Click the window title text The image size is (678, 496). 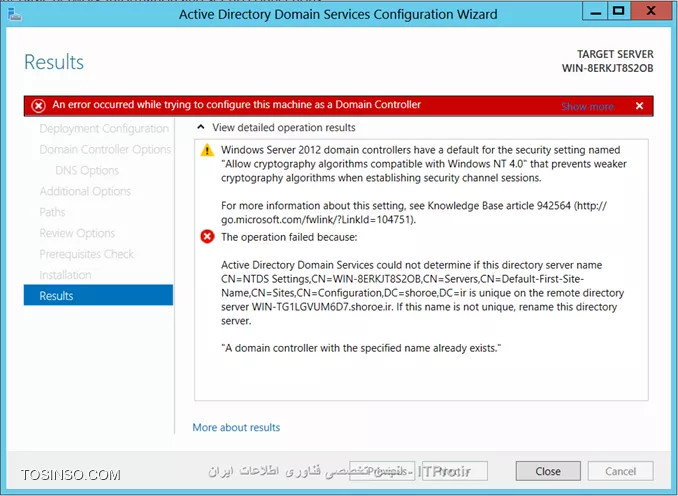point(338,14)
